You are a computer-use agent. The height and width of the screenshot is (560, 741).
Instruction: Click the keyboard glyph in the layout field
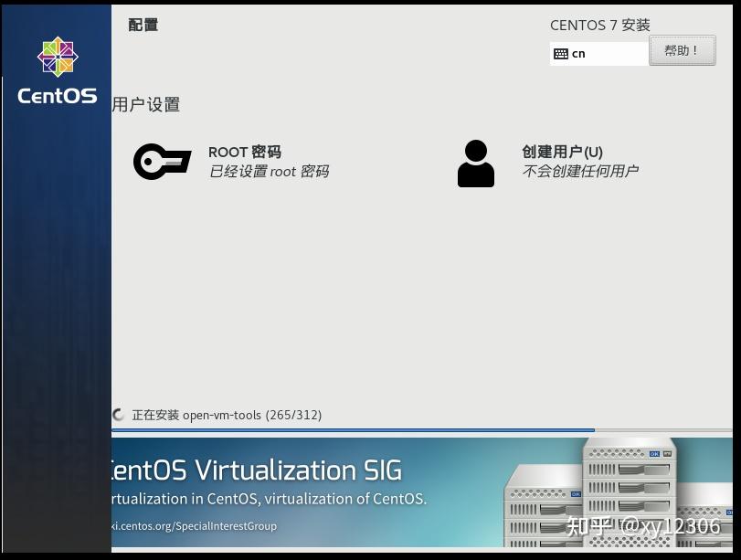point(561,53)
